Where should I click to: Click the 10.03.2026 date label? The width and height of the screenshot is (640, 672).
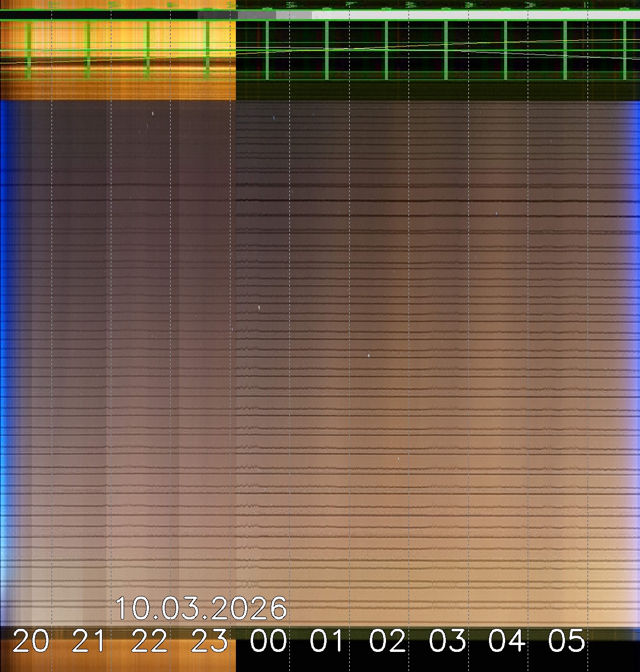pos(201,608)
